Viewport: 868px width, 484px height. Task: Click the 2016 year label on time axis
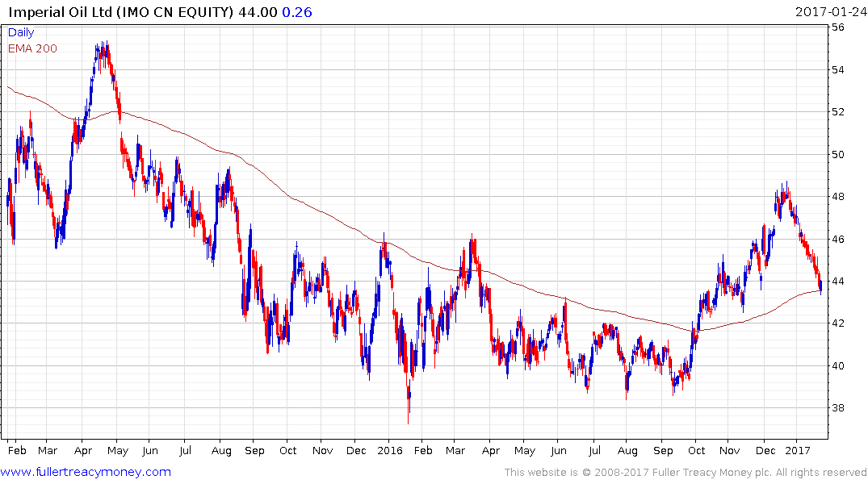coord(390,450)
